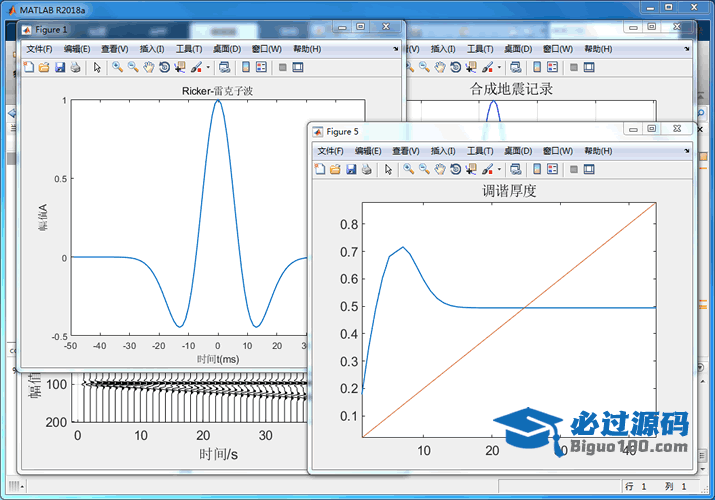
Task: Save Figure 1 using the floppy disk icon
Action: click(x=60, y=67)
